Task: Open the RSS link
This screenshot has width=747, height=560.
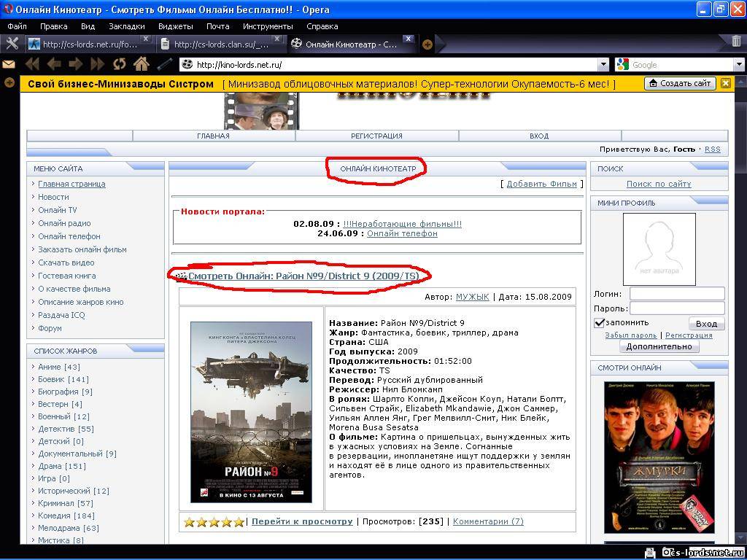Action: tap(713, 149)
